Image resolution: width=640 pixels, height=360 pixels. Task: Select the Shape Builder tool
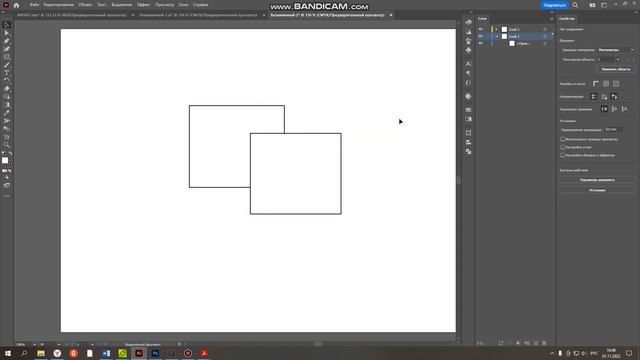pos(7,97)
